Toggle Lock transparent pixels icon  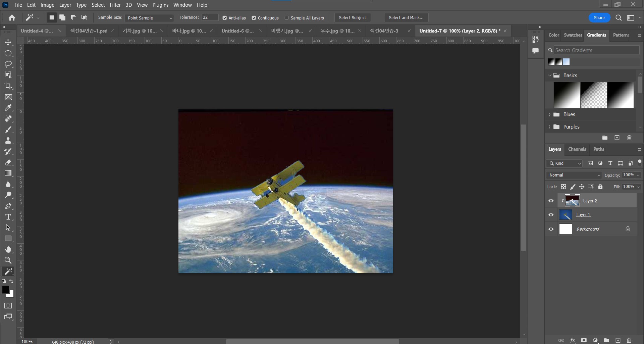(563, 187)
